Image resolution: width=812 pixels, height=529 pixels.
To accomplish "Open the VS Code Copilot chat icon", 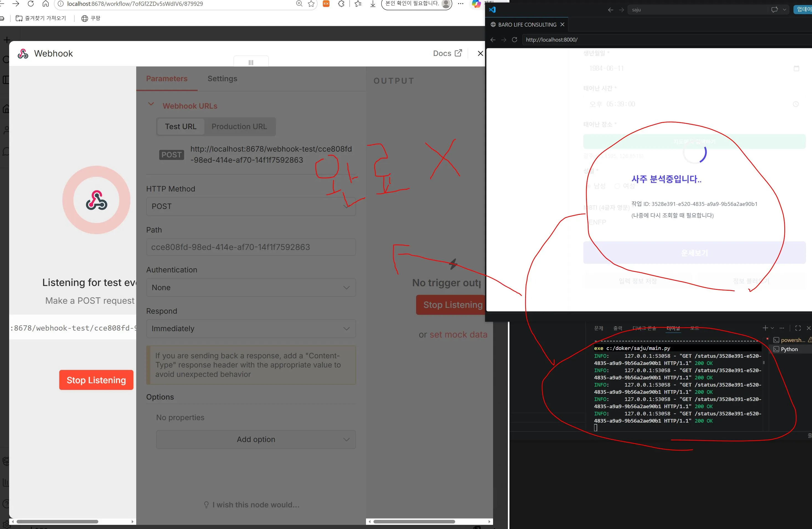I will tap(774, 10).
